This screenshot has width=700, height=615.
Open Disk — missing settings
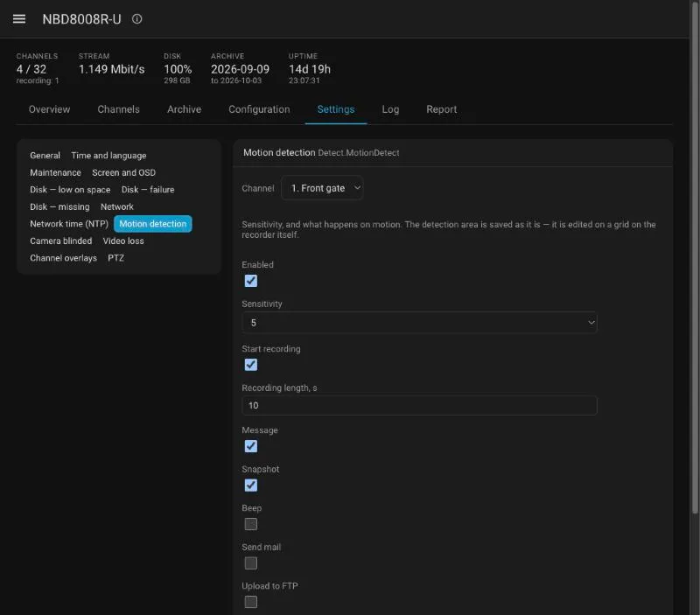coord(59,206)
